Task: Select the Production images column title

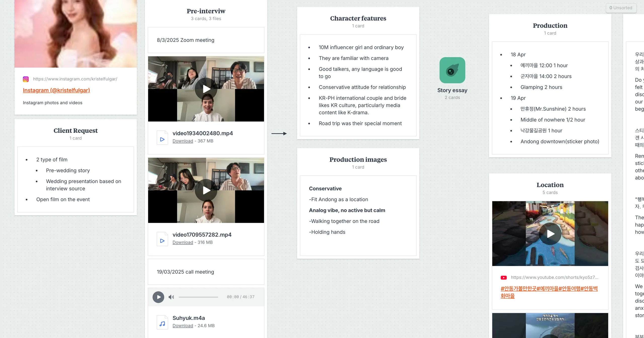Action: [358, 160]
